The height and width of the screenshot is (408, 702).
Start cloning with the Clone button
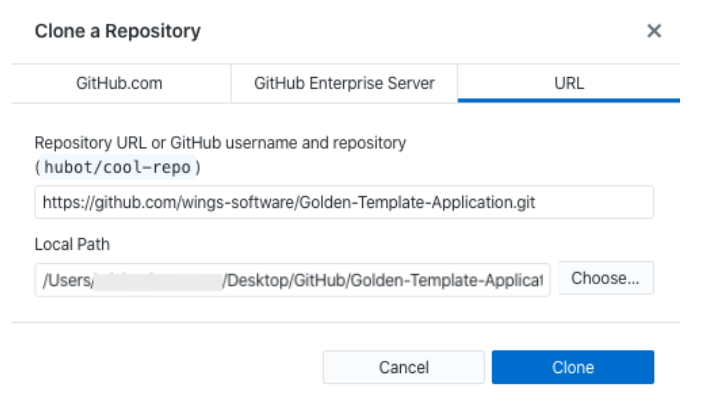tap(573, 367)
